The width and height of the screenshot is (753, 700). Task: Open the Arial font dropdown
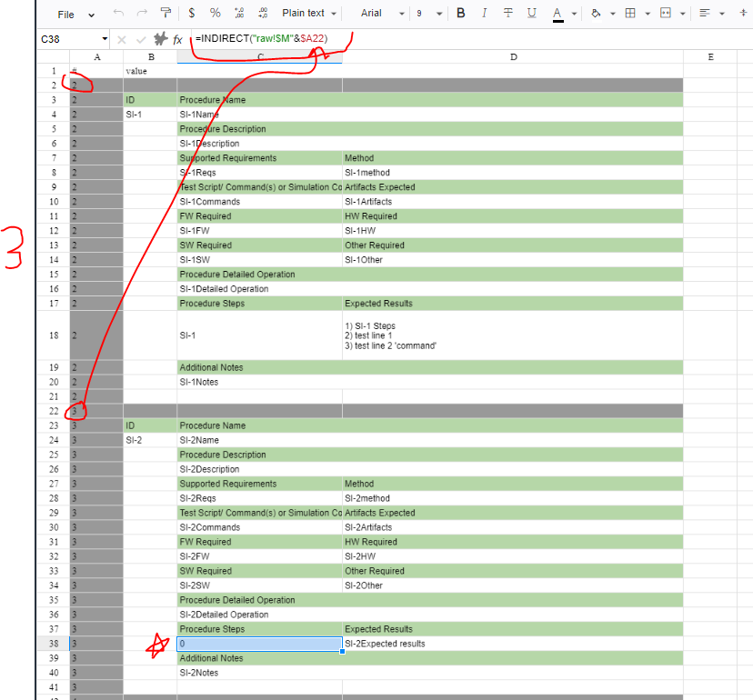tap(382, 14)
